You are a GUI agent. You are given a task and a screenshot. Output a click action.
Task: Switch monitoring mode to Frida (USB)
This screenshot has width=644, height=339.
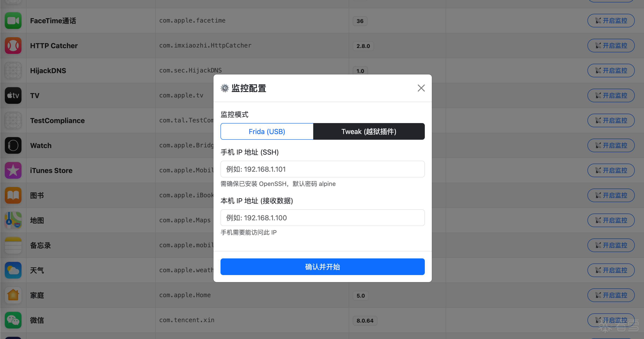267,131
